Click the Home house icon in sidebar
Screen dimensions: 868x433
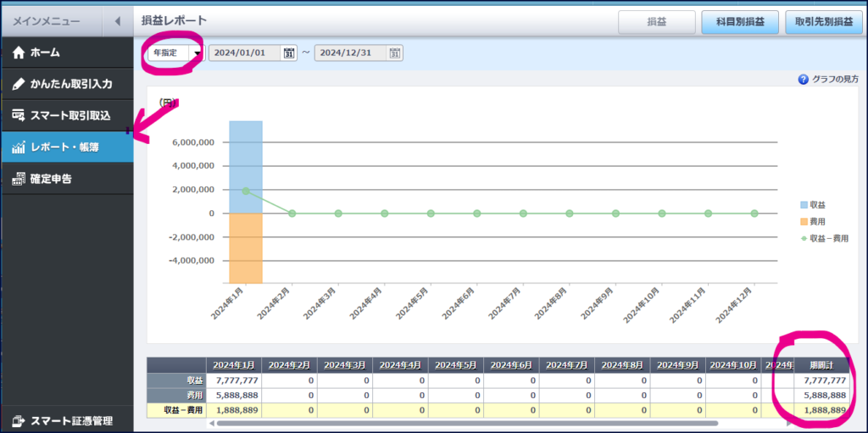click(x=19, y=53)
